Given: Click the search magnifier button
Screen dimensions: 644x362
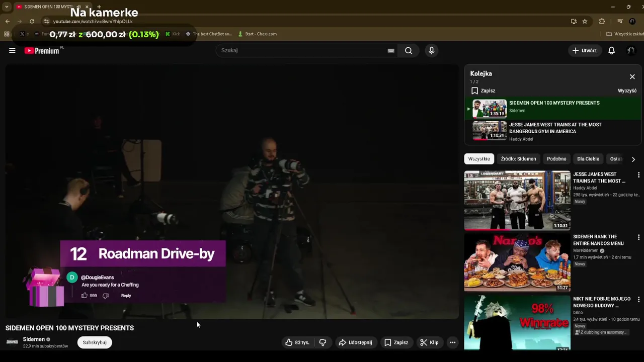Looking at the screenshot, I should point(409,50).
